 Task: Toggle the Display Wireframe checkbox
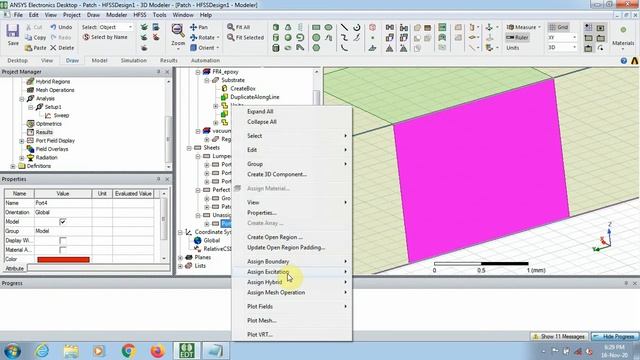coord(62,240)
